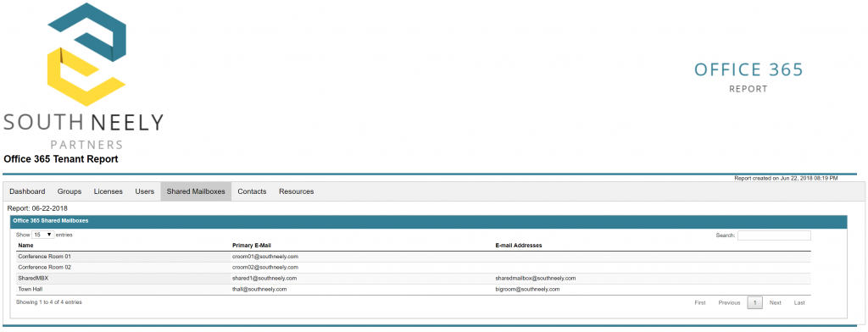Sort by E-mail Addresses column header
868x332 pixels.
[519, 245]
